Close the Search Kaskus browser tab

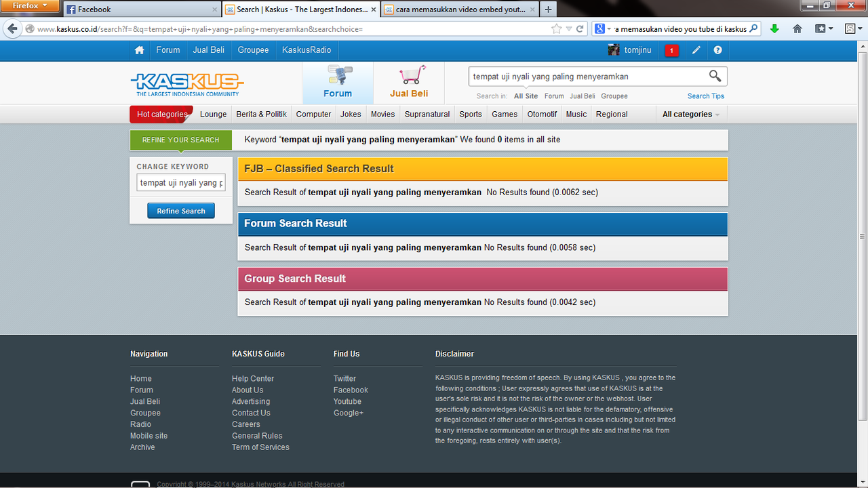click(374, 9)
